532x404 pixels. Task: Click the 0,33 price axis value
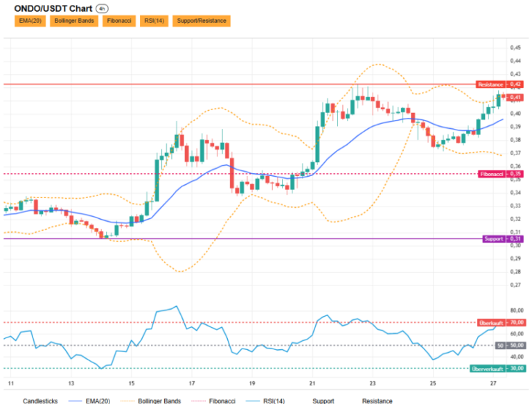[x=515, y=206]
